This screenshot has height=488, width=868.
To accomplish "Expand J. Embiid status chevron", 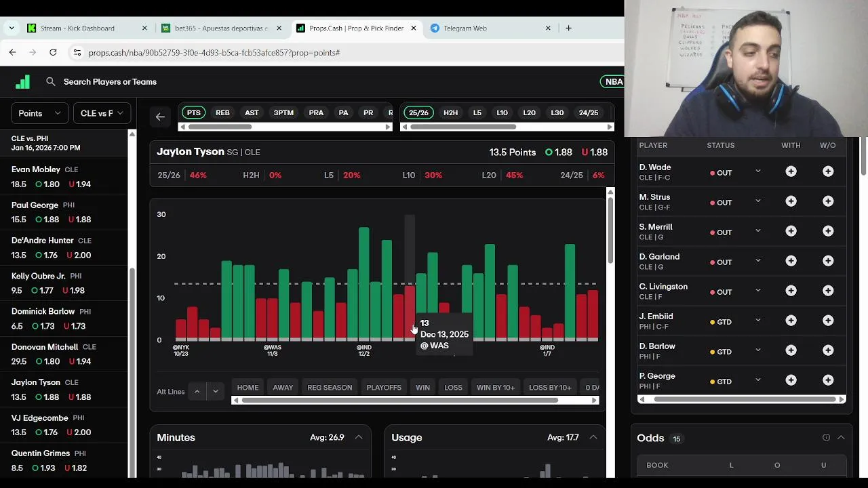I will 758,321.
